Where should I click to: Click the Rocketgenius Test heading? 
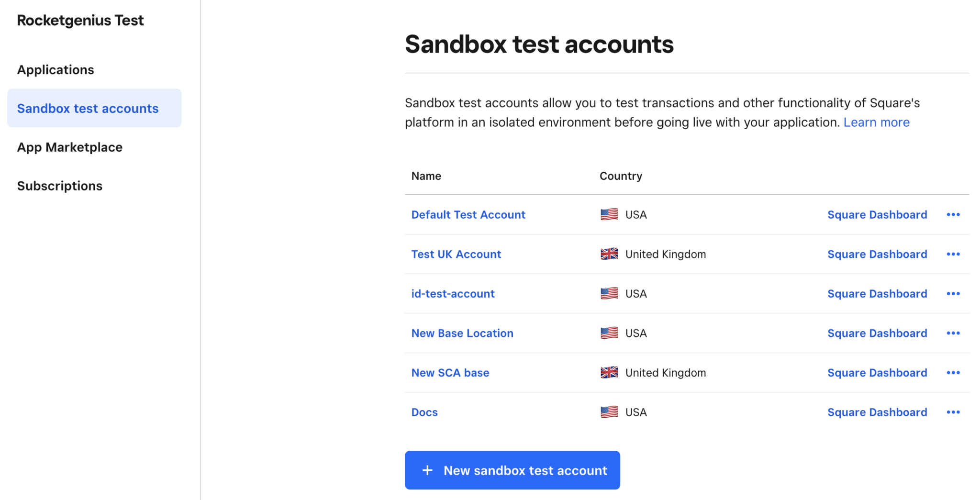(80, 20)
